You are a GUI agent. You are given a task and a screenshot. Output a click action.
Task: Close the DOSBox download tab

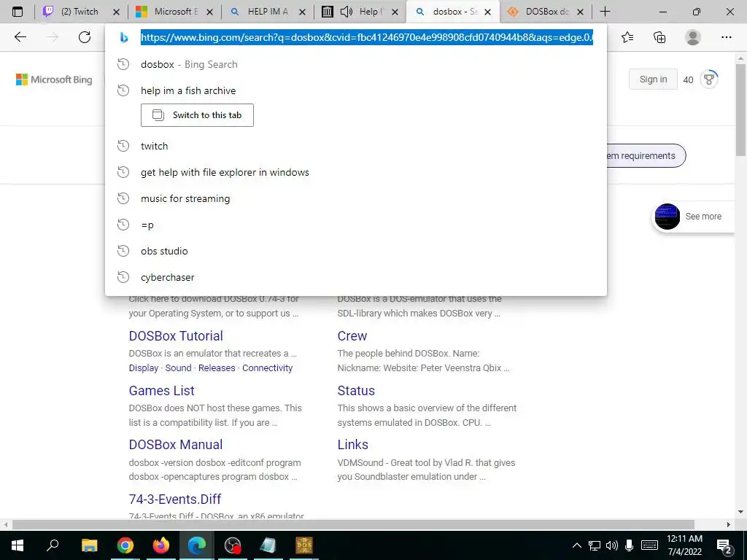(580, 12)
